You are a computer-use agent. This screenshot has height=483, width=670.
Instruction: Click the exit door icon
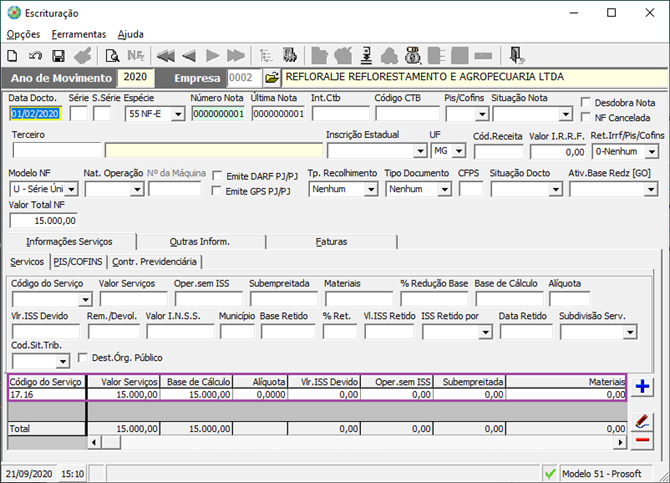pyautogui.click(x=517, y=56)
